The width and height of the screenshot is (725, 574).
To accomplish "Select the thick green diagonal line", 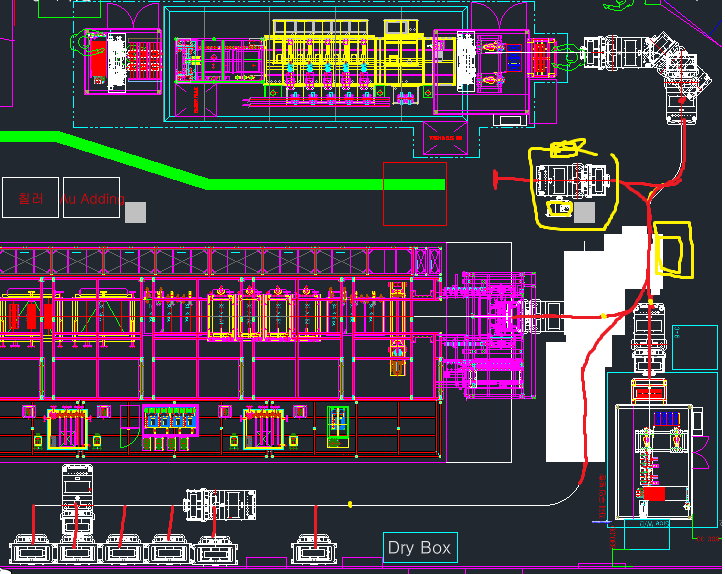I will (x=150, y=160).
